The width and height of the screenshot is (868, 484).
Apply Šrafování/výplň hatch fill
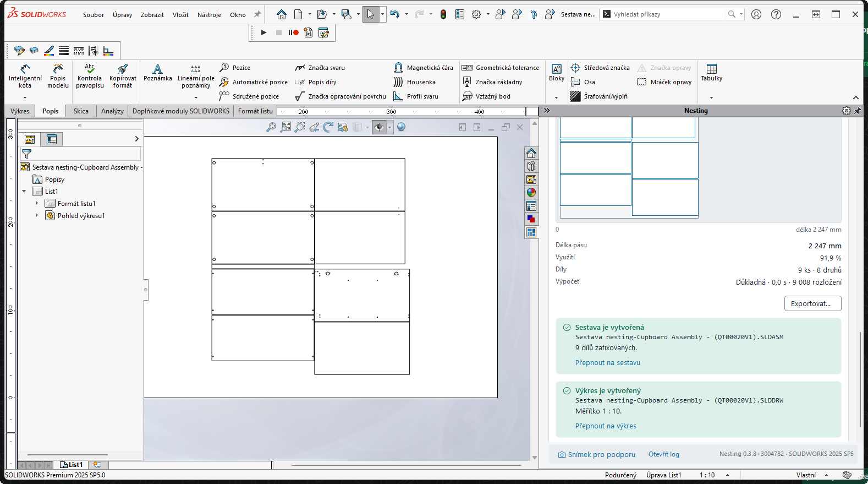point(599,96)
